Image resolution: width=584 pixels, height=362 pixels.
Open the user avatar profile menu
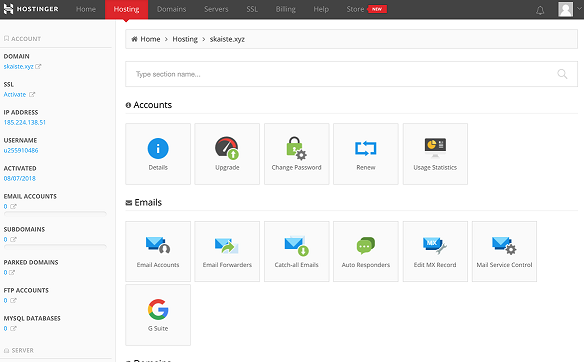tap(565, 9)
